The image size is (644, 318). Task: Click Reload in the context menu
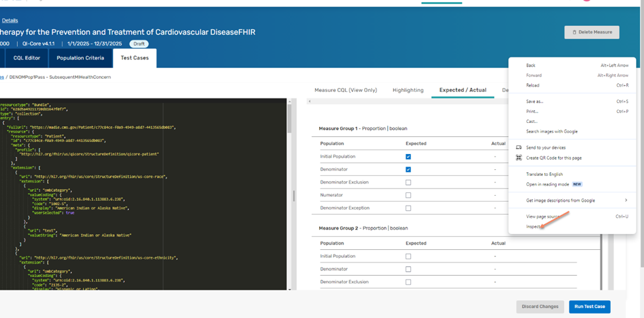[532, 85]
